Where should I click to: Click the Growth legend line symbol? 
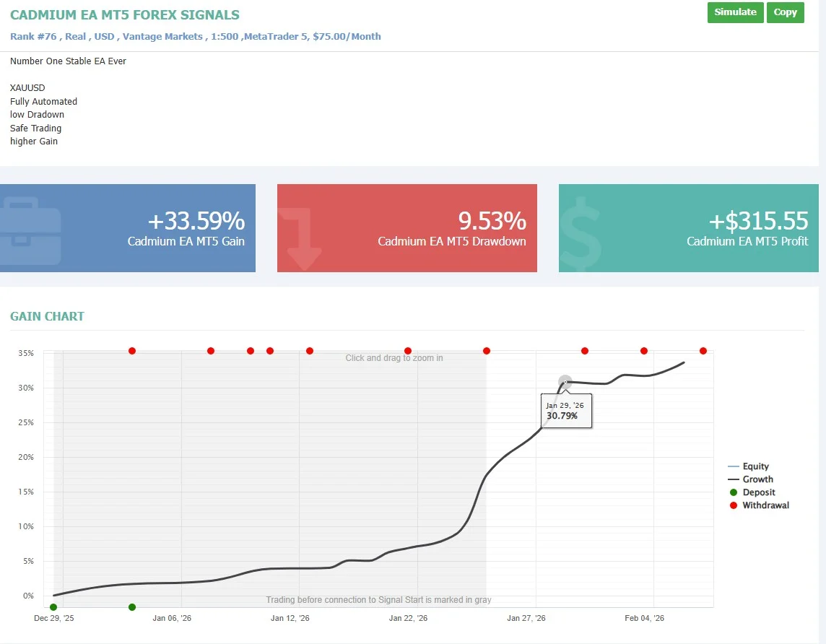[732, 479]
